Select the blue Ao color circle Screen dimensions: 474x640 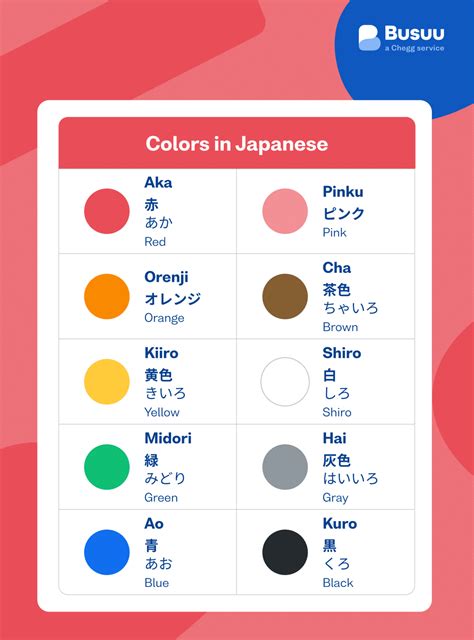[107, 552]
